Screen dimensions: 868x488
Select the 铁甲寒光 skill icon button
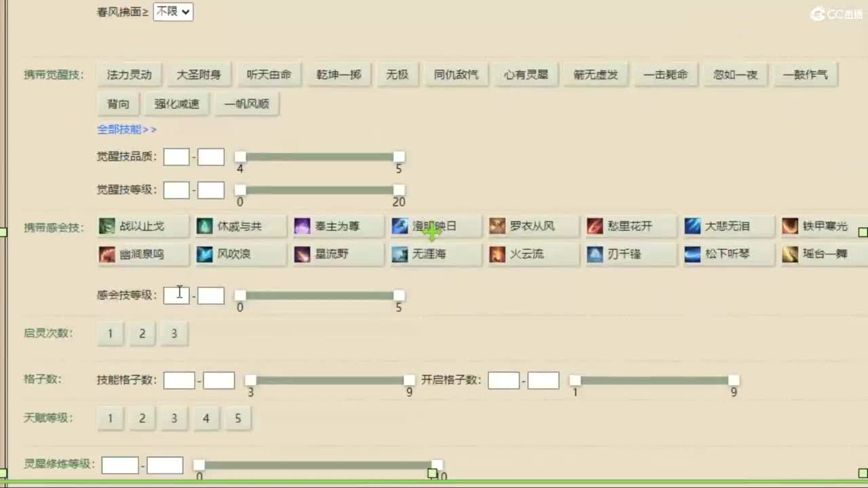(x=824, y=226)
